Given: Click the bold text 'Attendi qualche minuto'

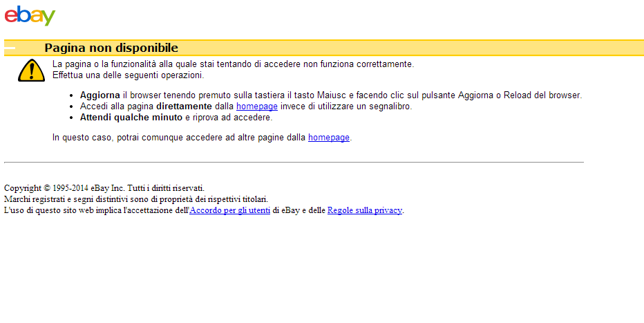Looking at the screenshot, I should [x=131, y=118].
